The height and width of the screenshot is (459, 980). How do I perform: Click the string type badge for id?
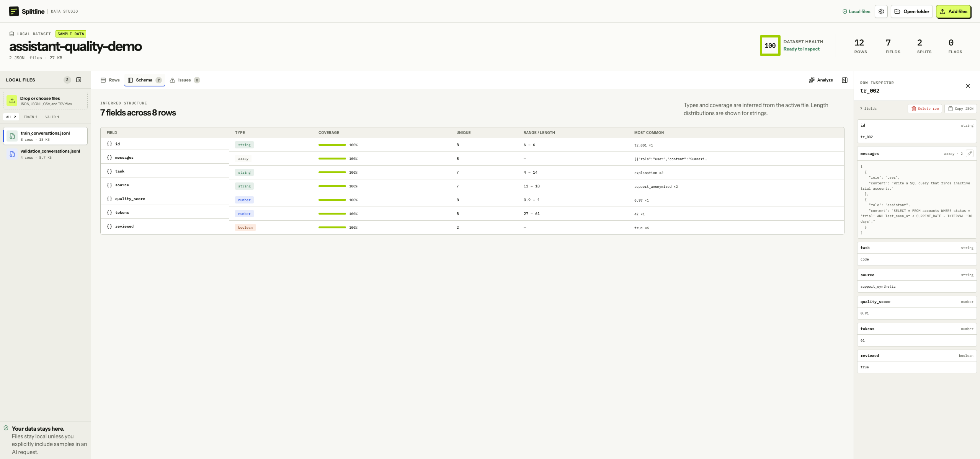click(x=244, y=145)
